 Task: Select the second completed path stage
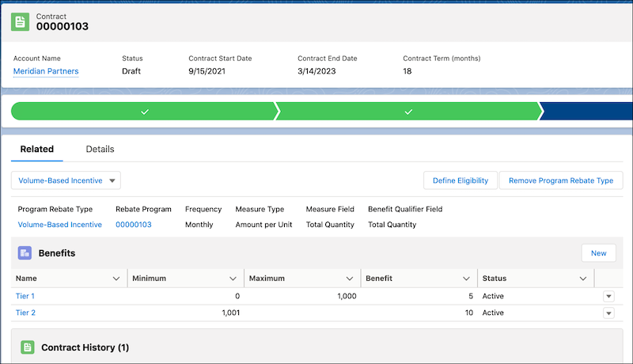click(408, 112)
